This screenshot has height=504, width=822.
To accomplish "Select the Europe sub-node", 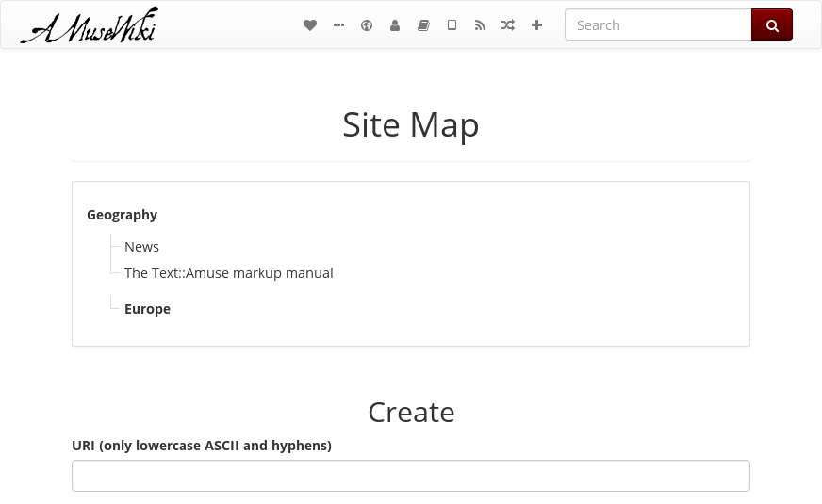I will point(147,309).
